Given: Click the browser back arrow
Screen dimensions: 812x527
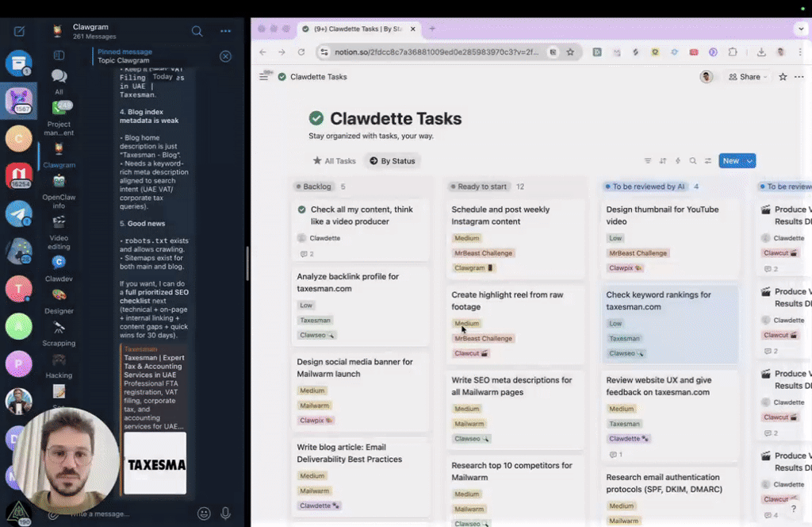Looking at the screenshot, I should coord(262,52).
